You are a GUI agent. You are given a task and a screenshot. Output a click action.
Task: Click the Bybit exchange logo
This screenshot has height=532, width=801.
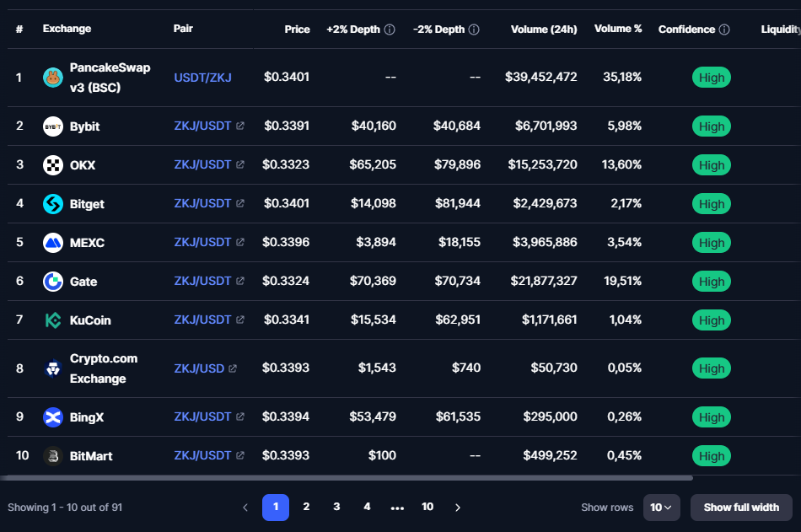pyautogui.click(x=53, y=126)
